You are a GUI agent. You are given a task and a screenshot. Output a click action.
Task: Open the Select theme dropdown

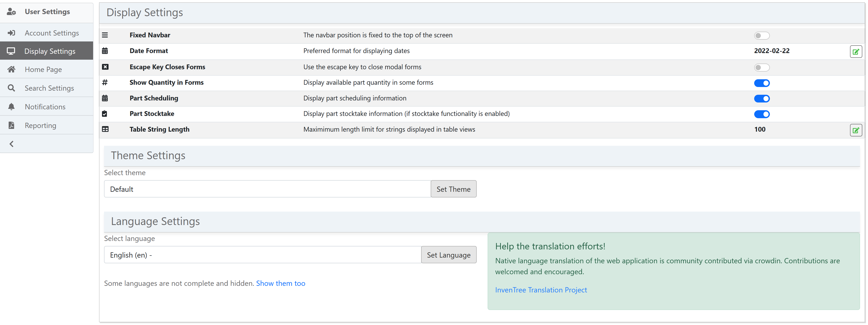pyautogui.click(x=267, y=189)
